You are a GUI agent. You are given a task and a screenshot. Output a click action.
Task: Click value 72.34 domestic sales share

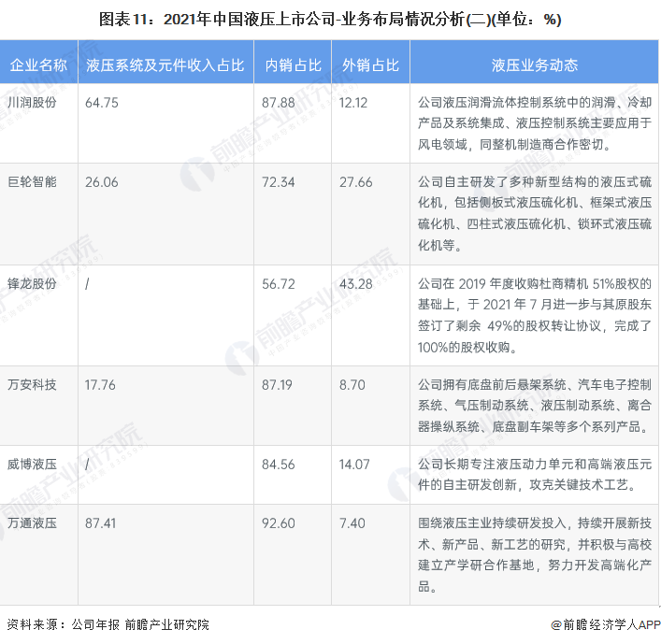[279, 182]
